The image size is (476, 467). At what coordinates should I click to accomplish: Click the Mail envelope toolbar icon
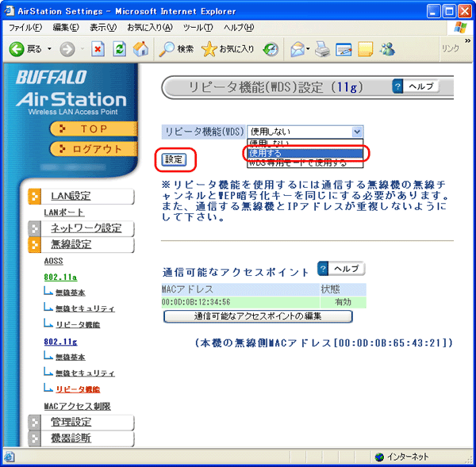click(297, 49)
